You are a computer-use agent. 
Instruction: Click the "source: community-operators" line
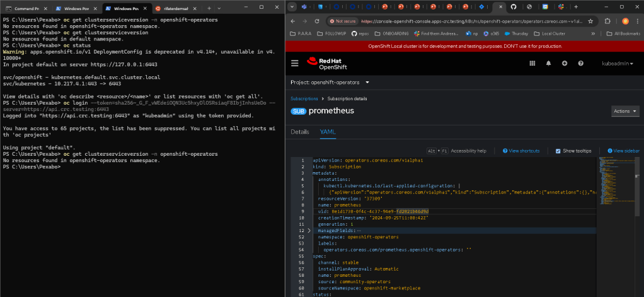[354, 282]
